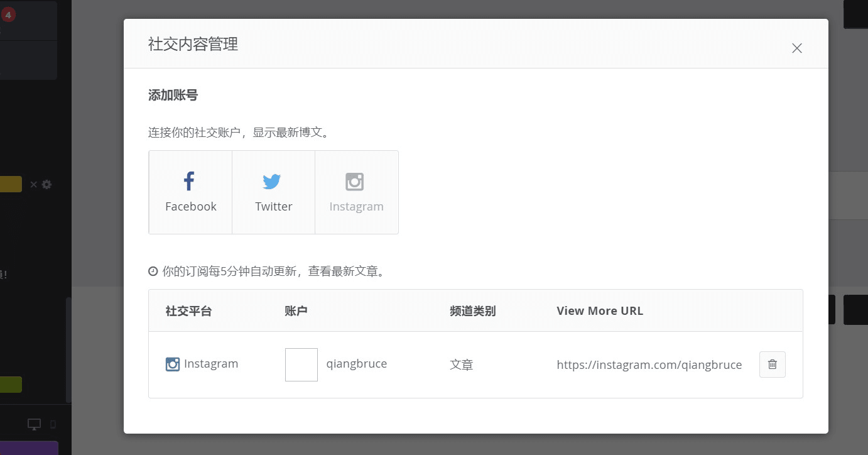Connect a Twitter account
Screen dimensions: 868x455
[273, 192]
